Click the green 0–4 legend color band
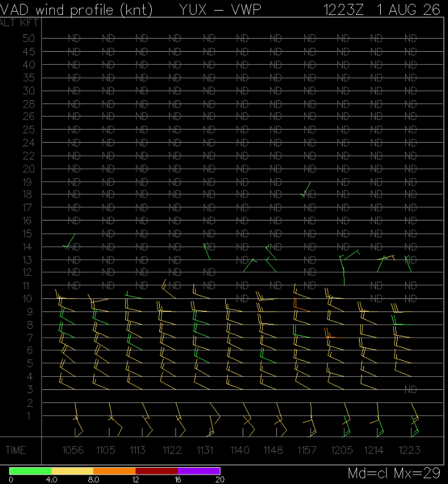 pos(30,471)
